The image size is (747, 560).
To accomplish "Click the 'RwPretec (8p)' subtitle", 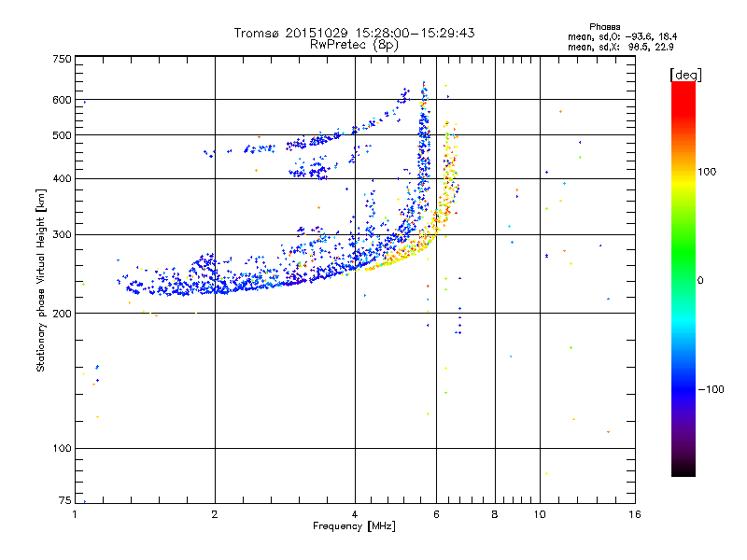I will click(x=354, y=45).
